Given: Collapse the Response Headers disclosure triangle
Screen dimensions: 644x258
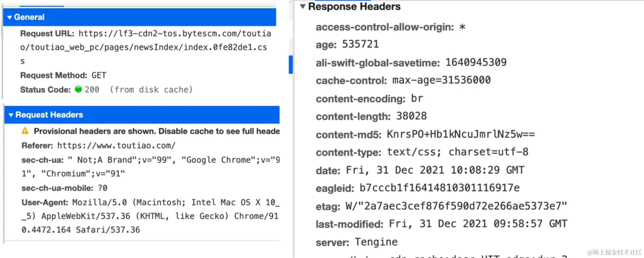Looking at the screenshot, I should [x=303, y=6].
